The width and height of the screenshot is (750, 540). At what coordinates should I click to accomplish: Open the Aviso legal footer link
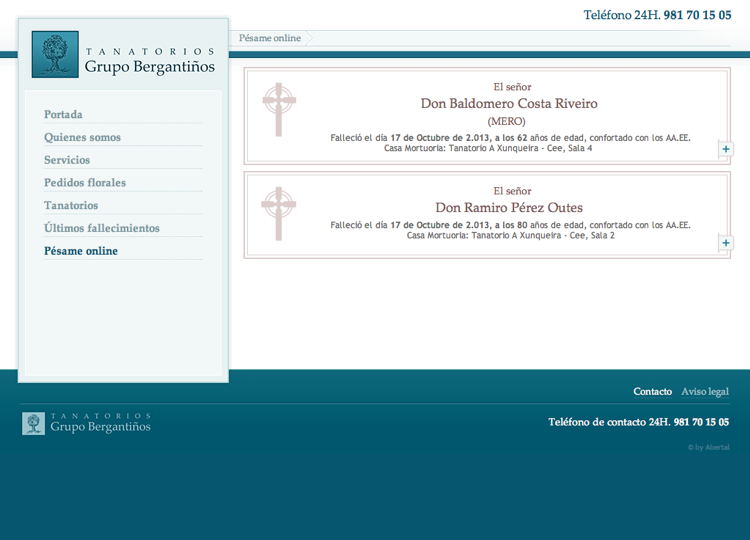tap(705, 391)
